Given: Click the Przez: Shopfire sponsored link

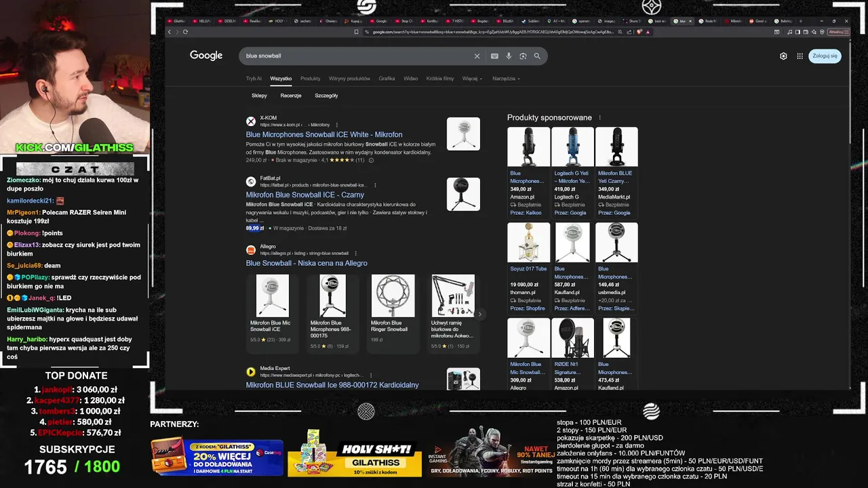Looking at the screenshot, I should (x=528, y=308).
